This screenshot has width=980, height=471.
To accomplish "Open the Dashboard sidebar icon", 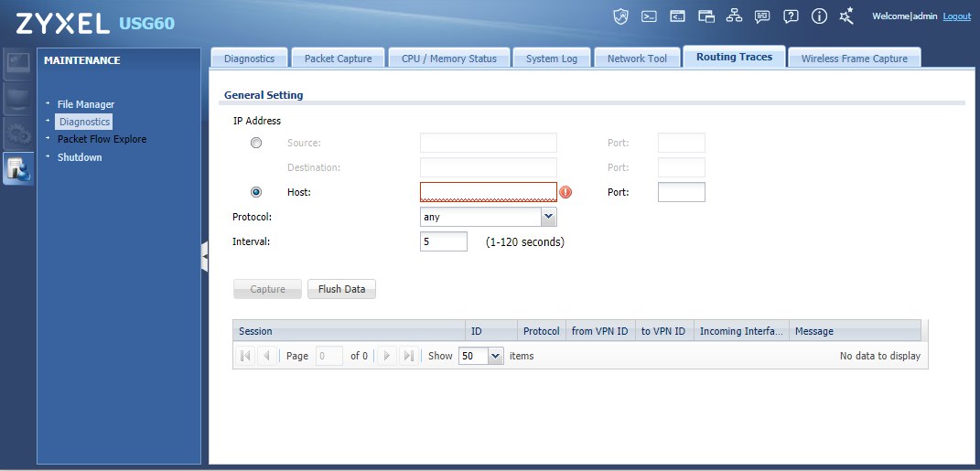I will (17, 64).
